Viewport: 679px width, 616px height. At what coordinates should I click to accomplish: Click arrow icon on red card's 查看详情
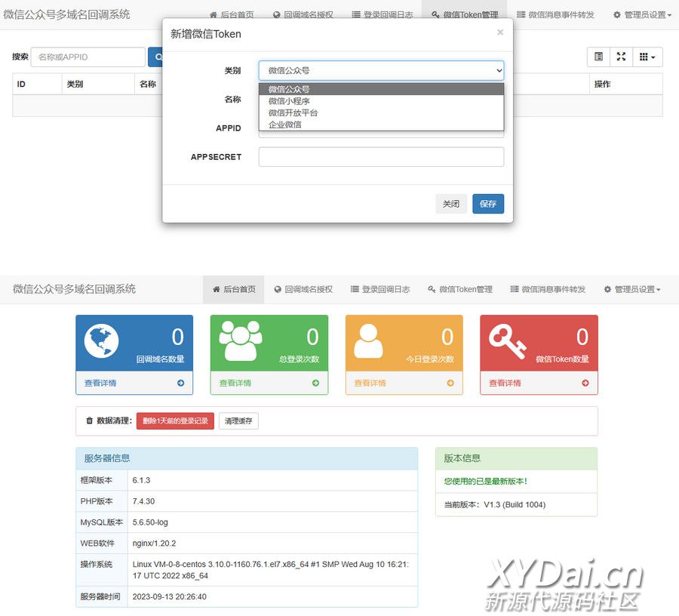585,383
